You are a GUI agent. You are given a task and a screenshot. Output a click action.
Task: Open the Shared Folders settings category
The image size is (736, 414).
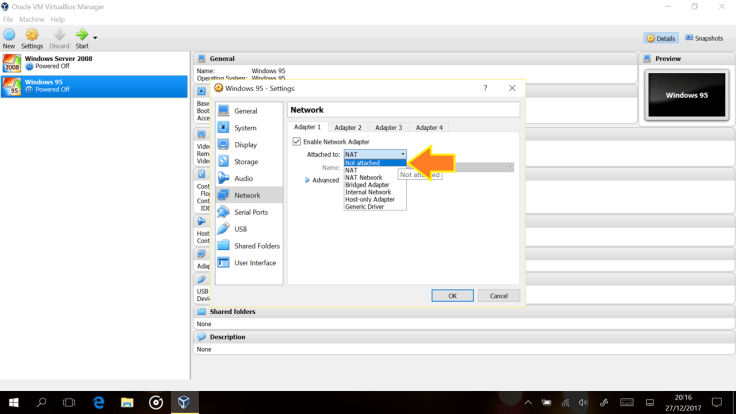pyautogui.click(x=224, y=246)
